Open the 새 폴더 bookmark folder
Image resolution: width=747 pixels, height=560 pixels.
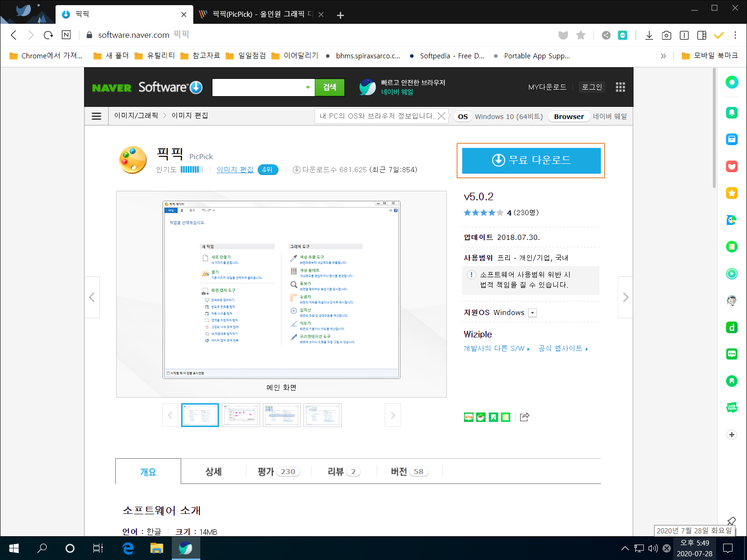[x=112, y=56]
